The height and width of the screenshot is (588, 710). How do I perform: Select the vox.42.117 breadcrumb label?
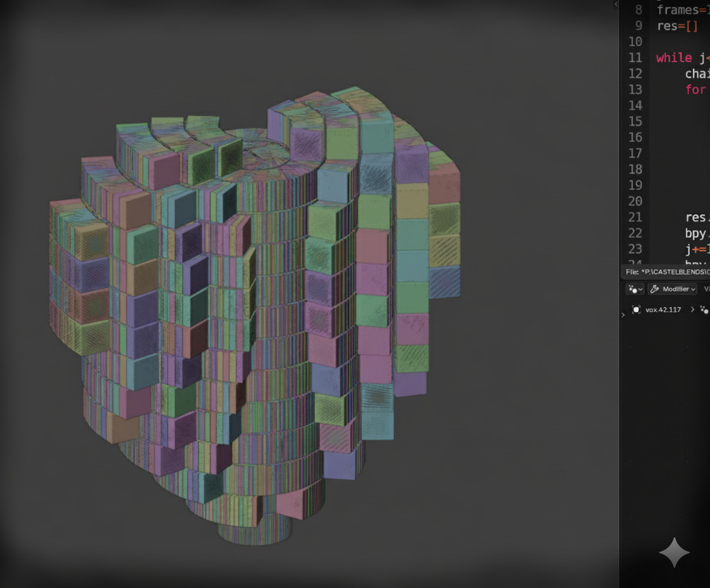pos(663,310)
